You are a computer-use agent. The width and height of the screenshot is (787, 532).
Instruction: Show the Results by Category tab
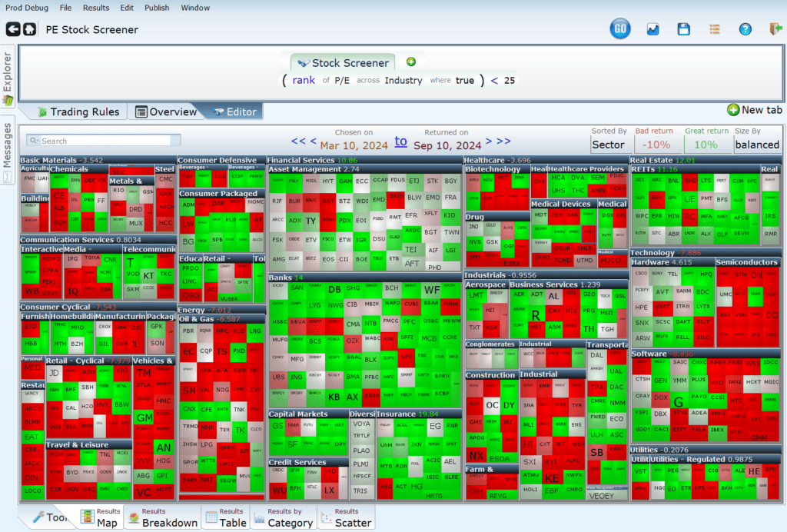[284, 517]
